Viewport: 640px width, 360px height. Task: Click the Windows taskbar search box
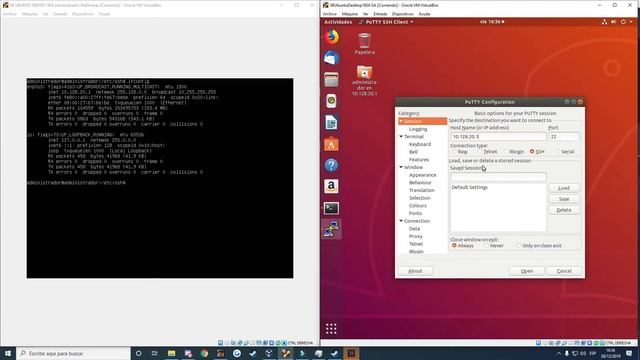73,353
